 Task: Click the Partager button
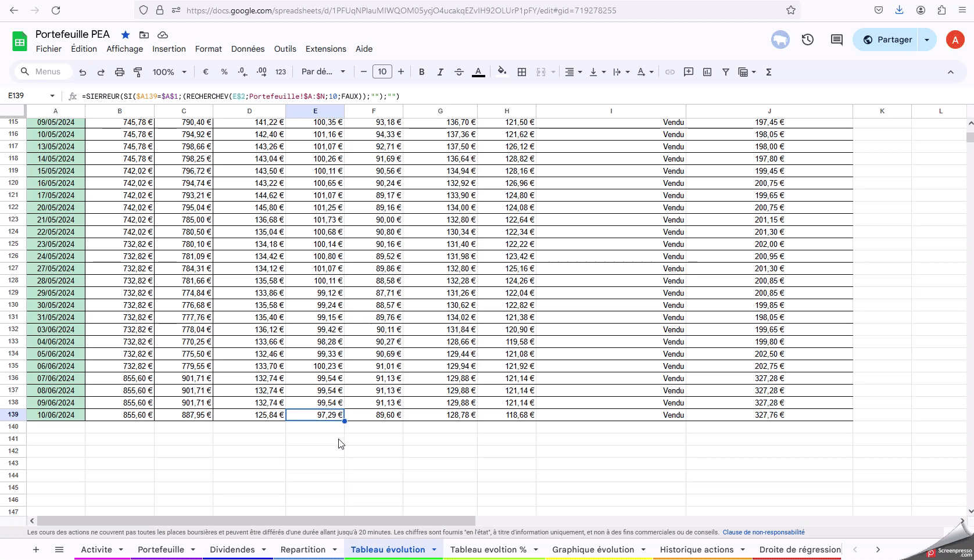(885, 40)
